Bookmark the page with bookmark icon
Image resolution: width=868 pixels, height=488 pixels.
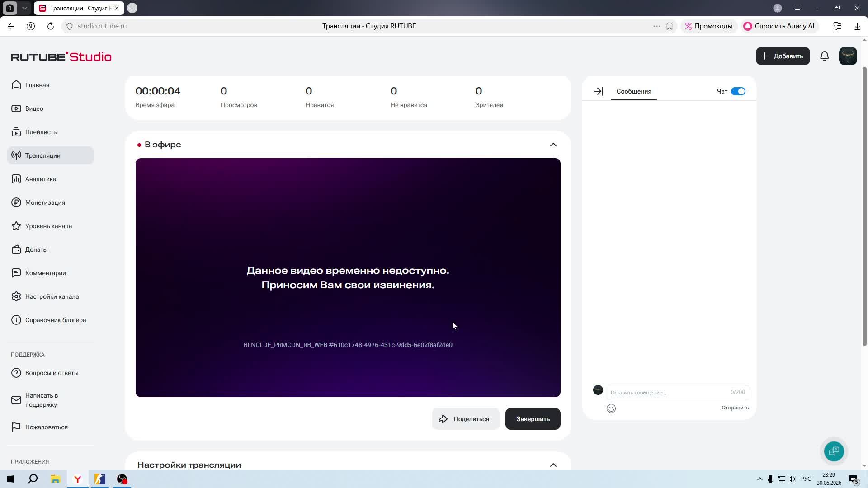[x=670, y=26]
